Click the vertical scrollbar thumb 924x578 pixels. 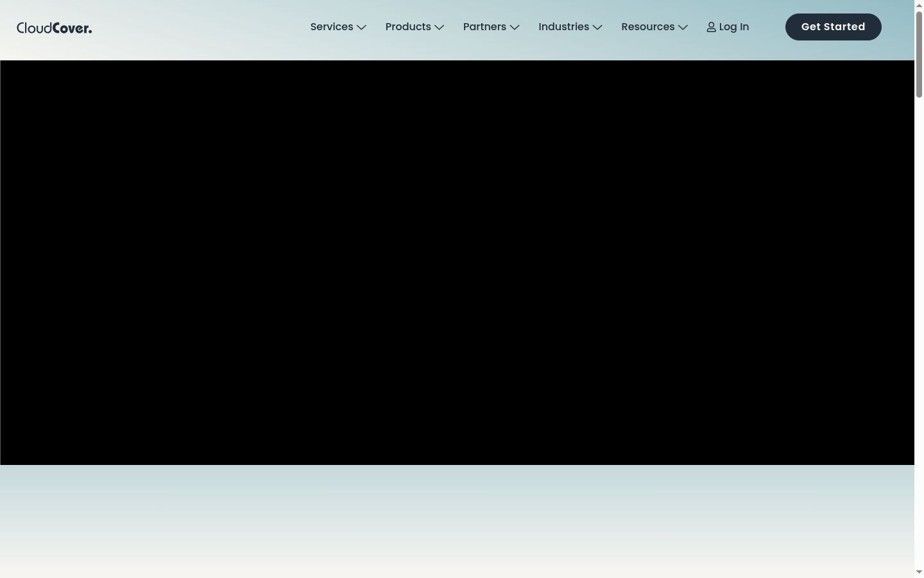919,54
